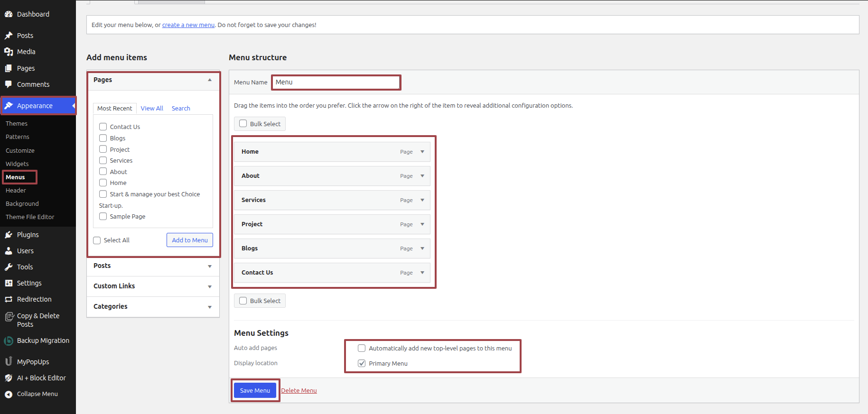Open Plugins via its plug icon
Screen dimensions: 868x414
pyautogui.click(x=9, y=235)
